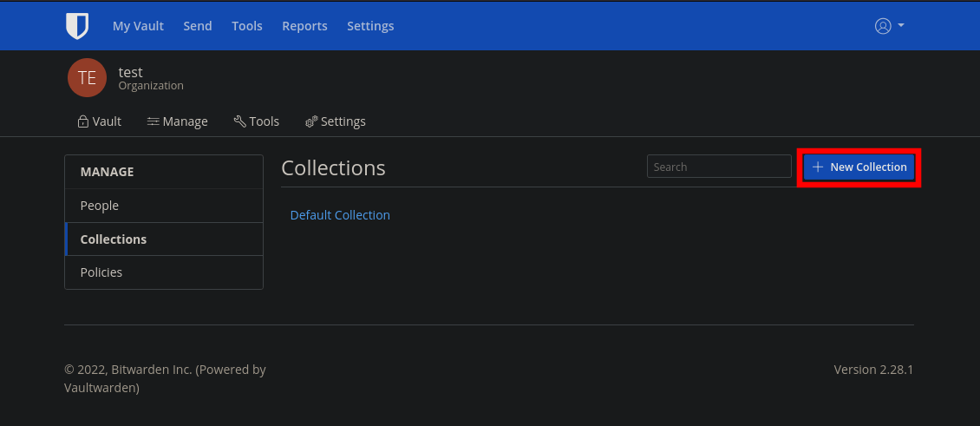Open Settings in the top blue navbar
This screenshot has height=426, width=980.
pyautogui.click(x=370, y=26)
